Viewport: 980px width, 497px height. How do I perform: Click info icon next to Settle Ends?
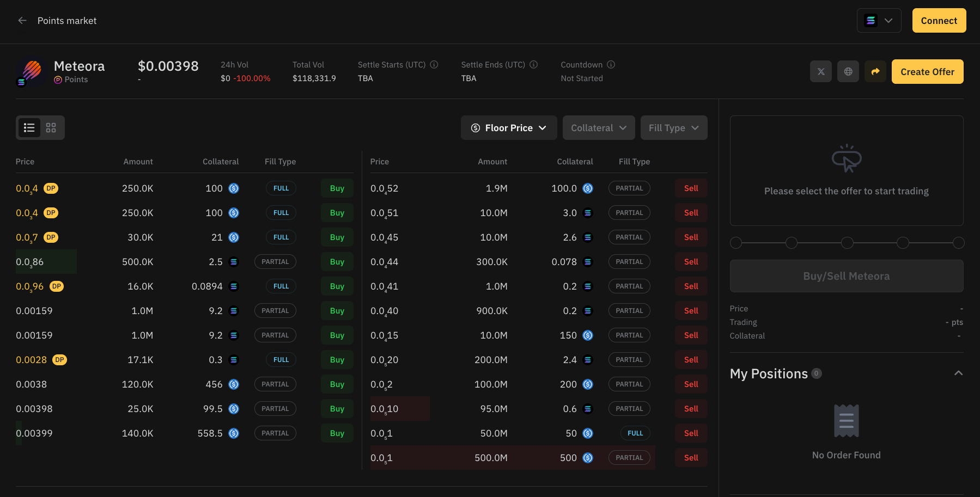[534, 64]
